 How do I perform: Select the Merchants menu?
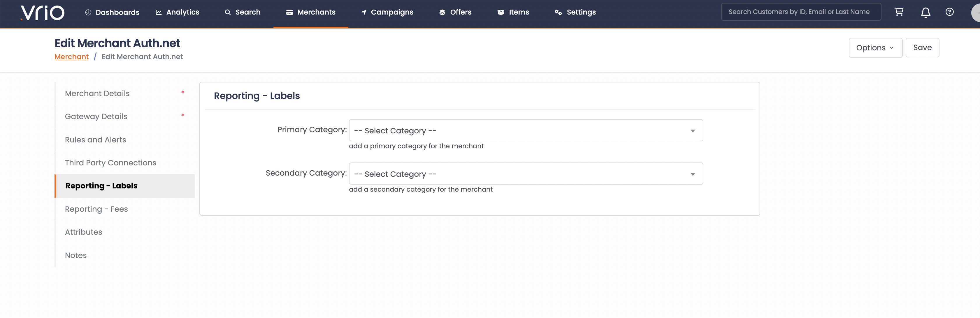tap(310, 13)
